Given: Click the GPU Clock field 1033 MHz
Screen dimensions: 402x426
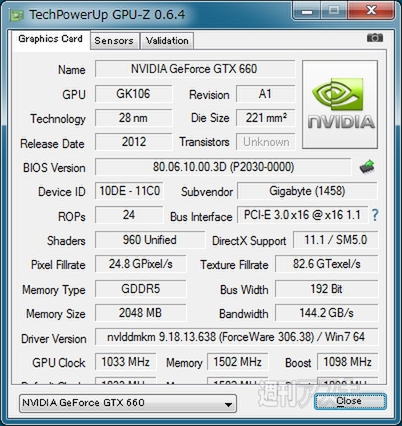Looking at the screenshot, I should (x=126, y=362).
